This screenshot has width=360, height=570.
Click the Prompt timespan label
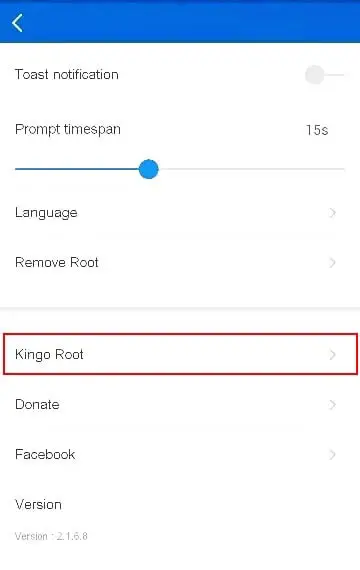[68, 130]
